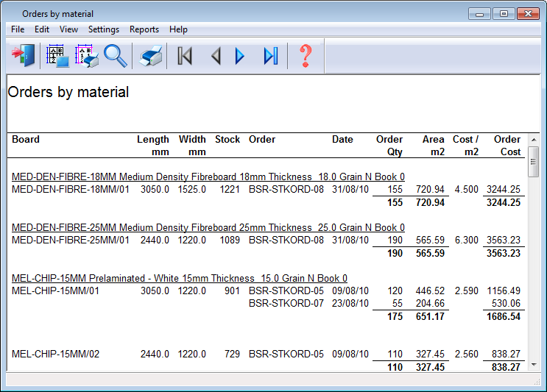This screenshot has height=392, width=547.
Task: Click the Stock column header
Action: coord(227,140)
